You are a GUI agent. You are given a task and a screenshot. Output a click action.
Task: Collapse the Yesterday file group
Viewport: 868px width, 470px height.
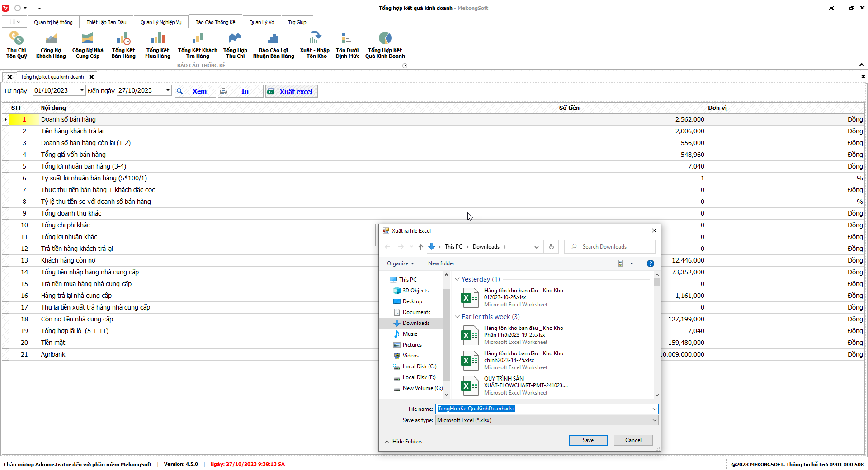457,279
